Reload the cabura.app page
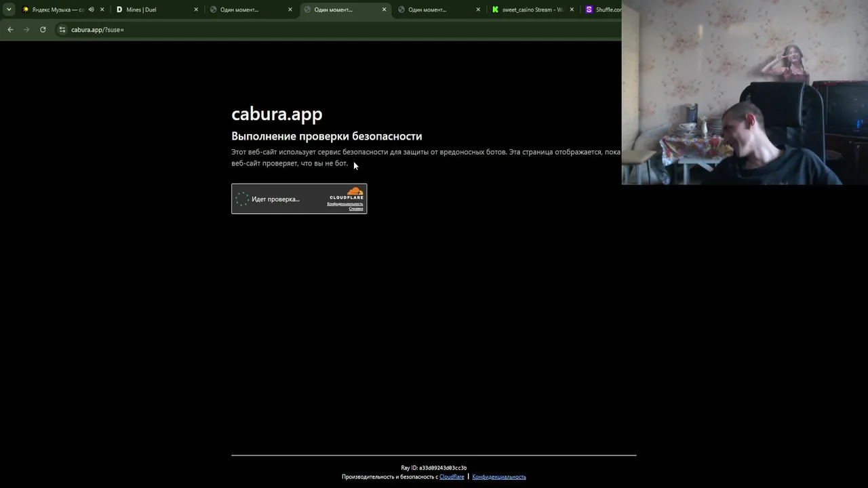 [43, 30]
